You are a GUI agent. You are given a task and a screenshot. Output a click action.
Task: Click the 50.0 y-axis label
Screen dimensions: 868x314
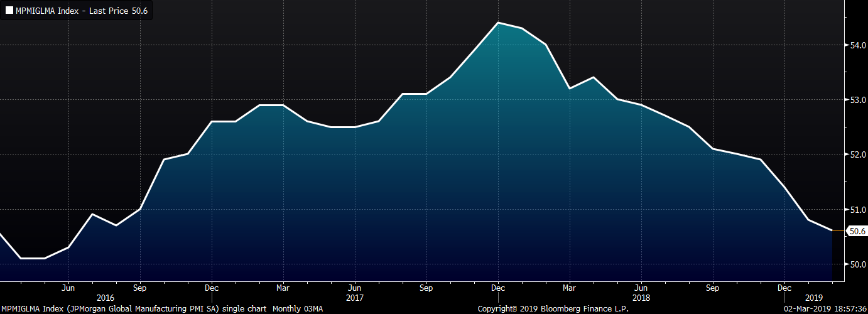tap(858, 264)
